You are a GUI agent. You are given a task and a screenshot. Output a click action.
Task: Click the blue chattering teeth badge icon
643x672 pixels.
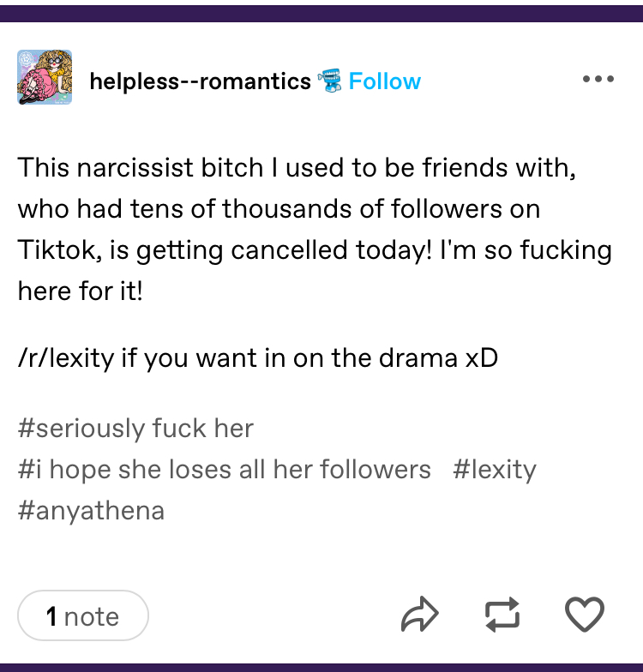pyautogui.click(x=330, y=81)
